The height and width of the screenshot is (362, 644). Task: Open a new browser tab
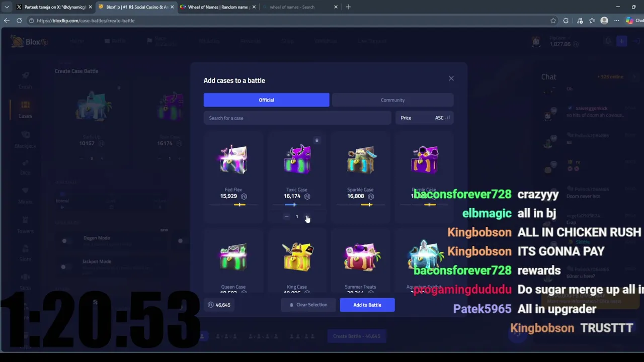point(348,7)
